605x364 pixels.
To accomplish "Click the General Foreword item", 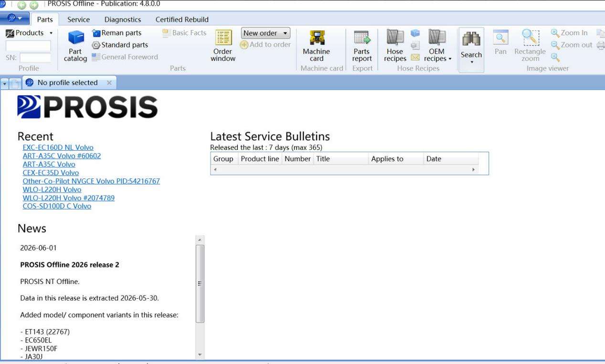I will (x=125, y=57).
